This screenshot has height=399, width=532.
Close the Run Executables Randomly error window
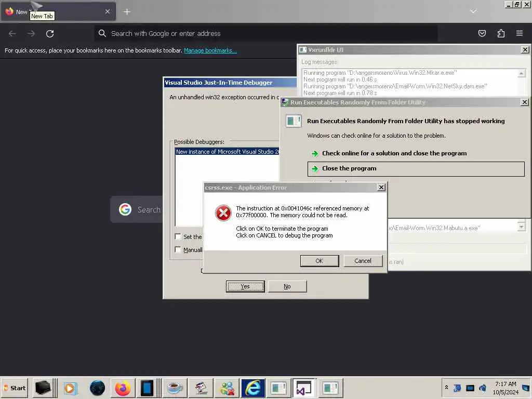click(x=525, y=102)
